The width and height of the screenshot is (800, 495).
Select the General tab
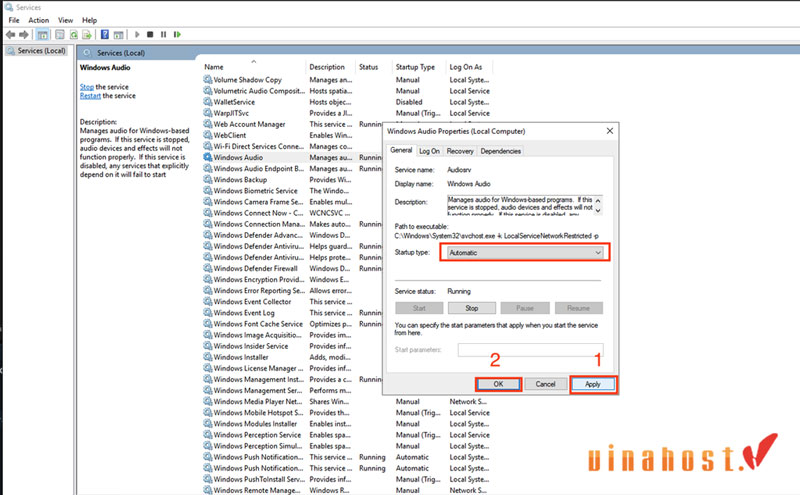point(401,150)
